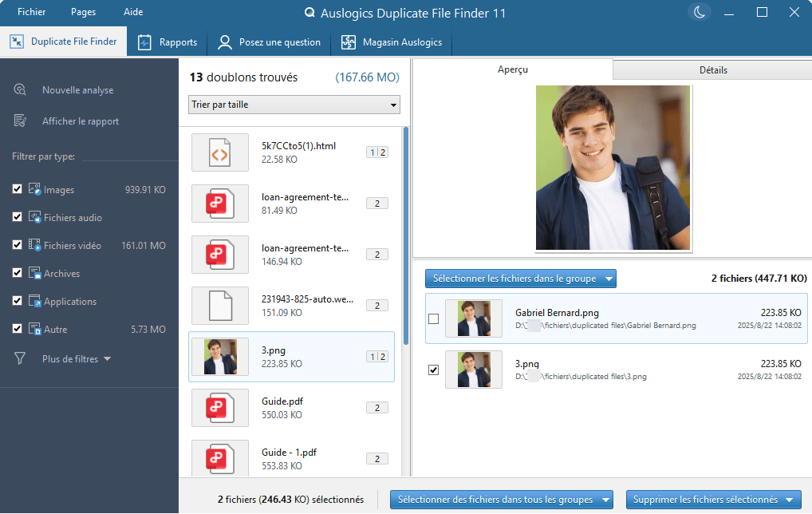The image size is (812, 514).
Task: Open the Fichier menu
Action: point(31,12)
